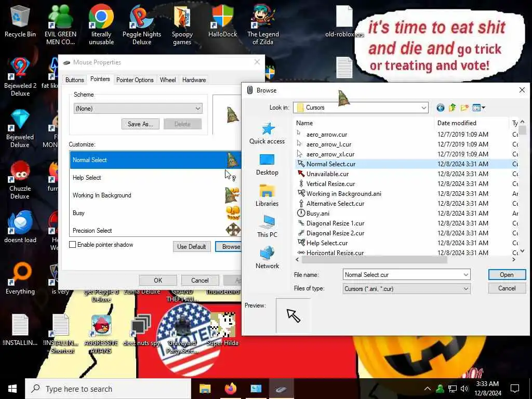Click the Save As... button

coord(140,124)
